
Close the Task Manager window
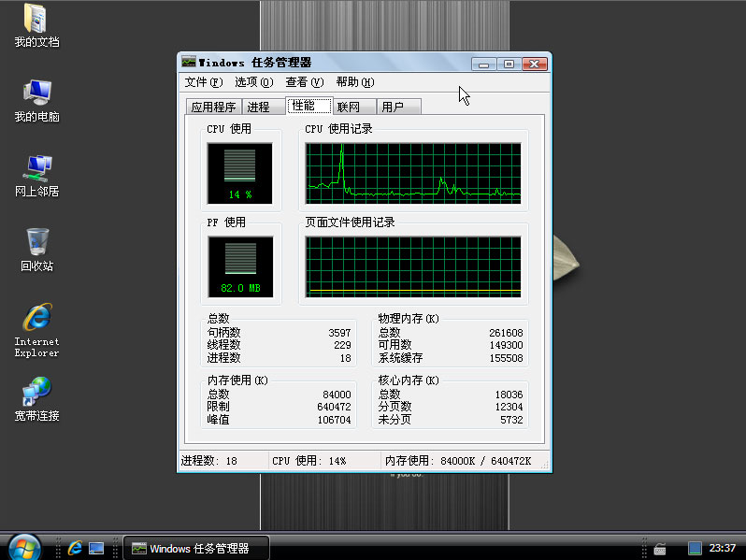coord(535,64)
